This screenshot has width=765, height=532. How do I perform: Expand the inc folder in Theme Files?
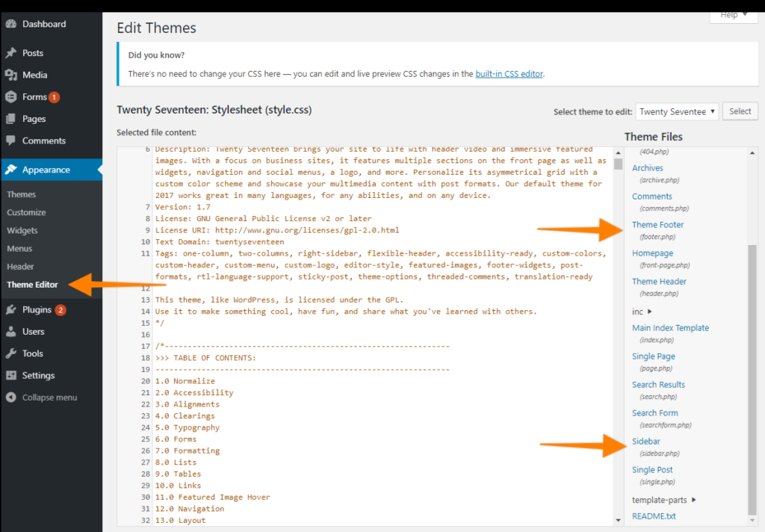pos(639,309)
